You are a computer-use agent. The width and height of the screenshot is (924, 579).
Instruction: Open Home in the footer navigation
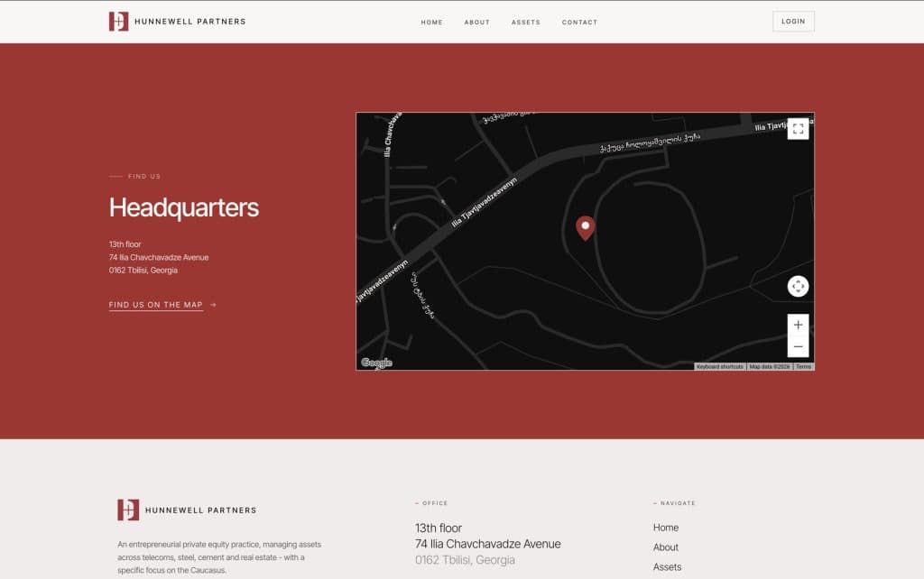click(665, 528)
